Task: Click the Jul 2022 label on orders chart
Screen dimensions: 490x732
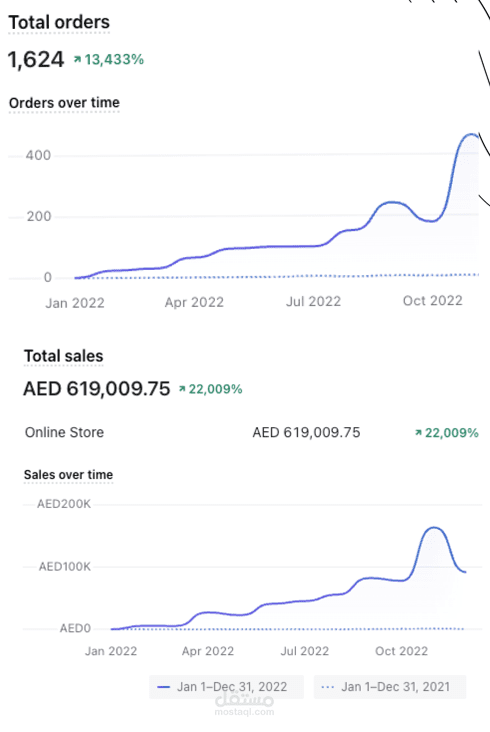Action: click(313, 302)
